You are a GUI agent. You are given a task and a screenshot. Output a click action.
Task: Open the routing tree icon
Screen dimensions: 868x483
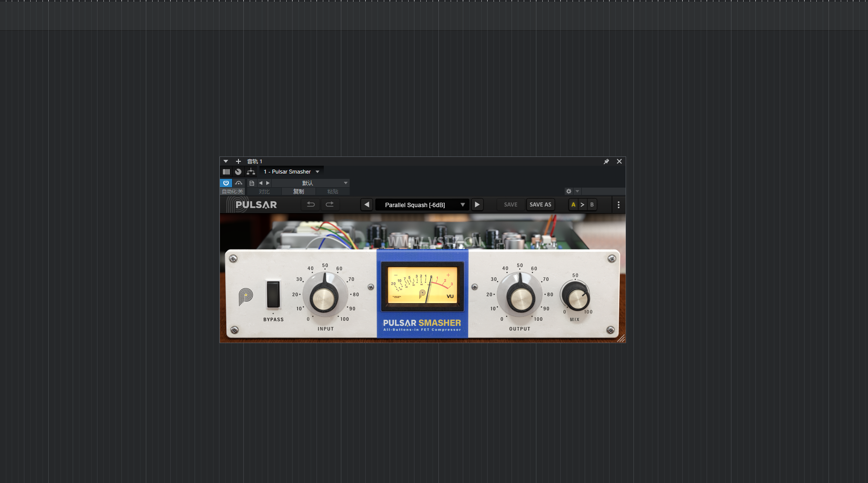click(x=251, y=172)
